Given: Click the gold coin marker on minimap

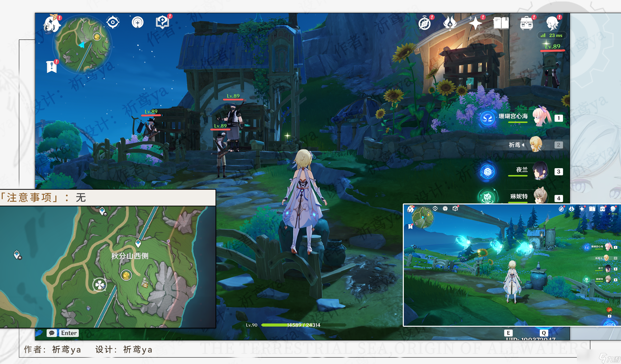Looking at the screenshot, I should click(97, 37).
